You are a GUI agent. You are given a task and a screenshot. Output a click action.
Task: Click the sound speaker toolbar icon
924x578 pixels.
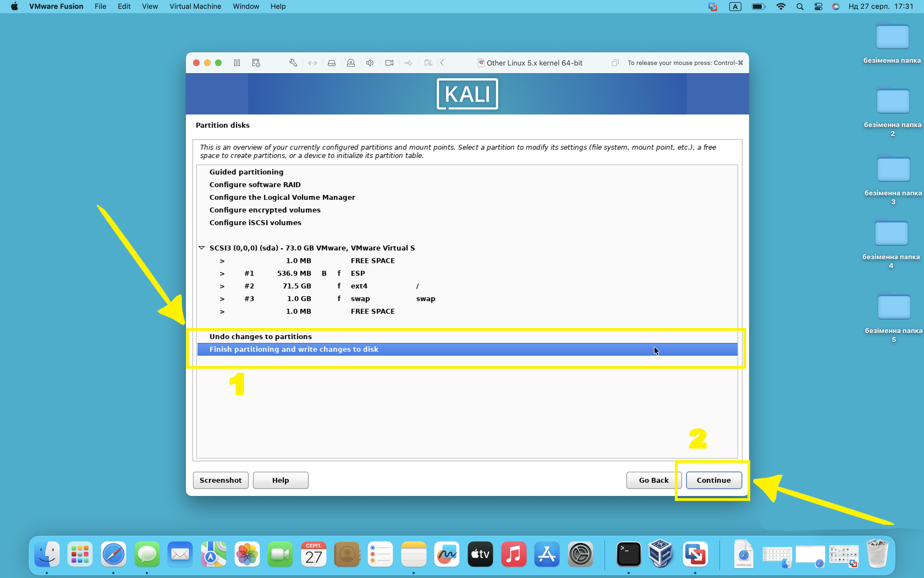tap(370, 63)
